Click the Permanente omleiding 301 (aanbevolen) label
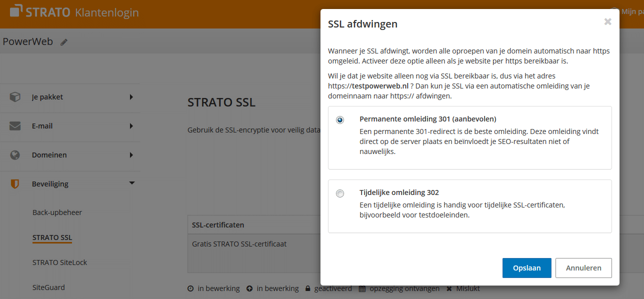The image size is (644, 299). [428, 119]
